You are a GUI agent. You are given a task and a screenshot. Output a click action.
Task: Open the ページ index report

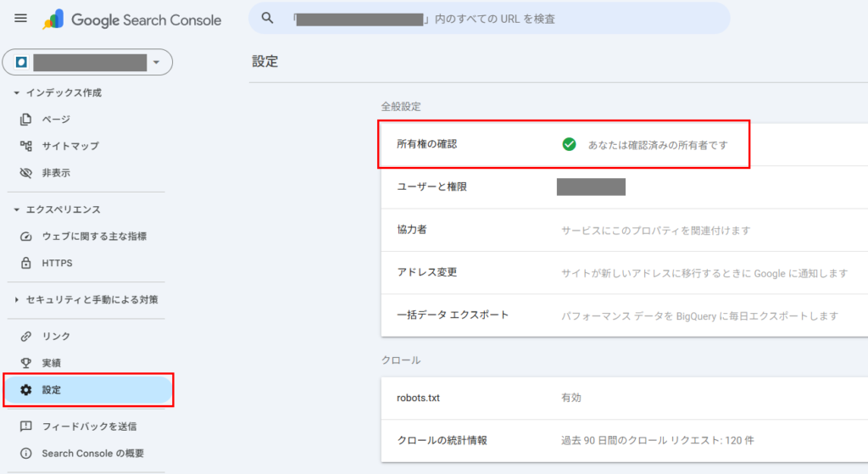click(x=56, y=120)
